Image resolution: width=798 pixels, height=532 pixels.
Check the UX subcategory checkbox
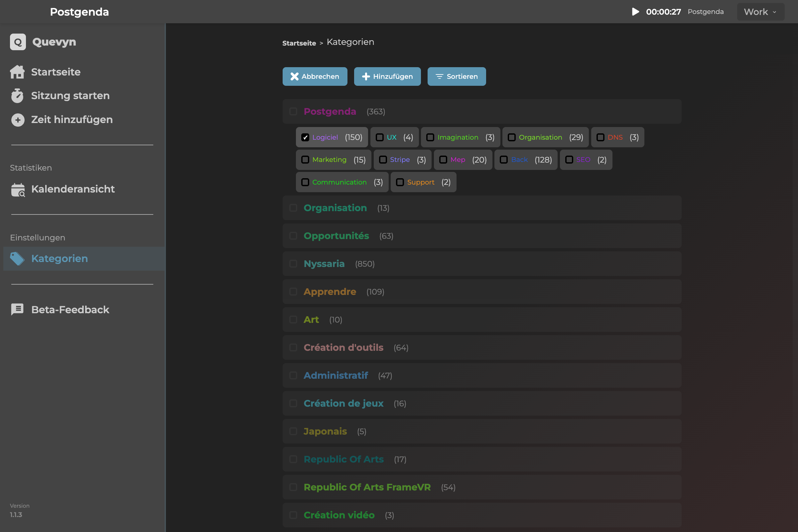[380, 137]
